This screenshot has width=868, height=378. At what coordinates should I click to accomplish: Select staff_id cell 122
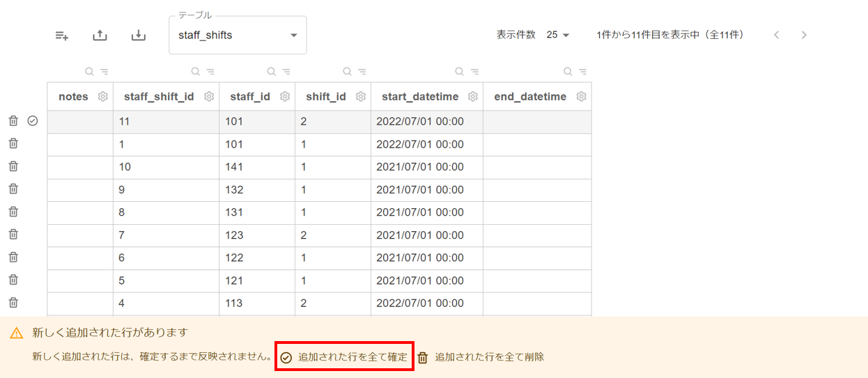point(257,258)
